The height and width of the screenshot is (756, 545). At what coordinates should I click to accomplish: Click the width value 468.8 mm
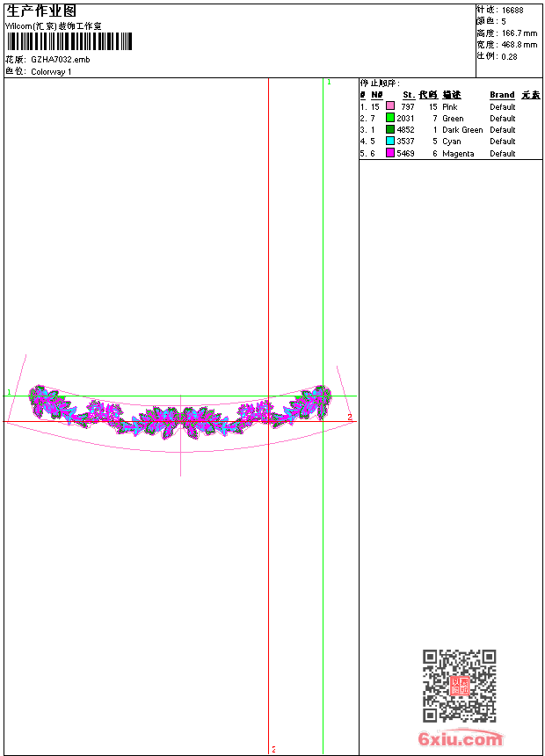point(520,44)
